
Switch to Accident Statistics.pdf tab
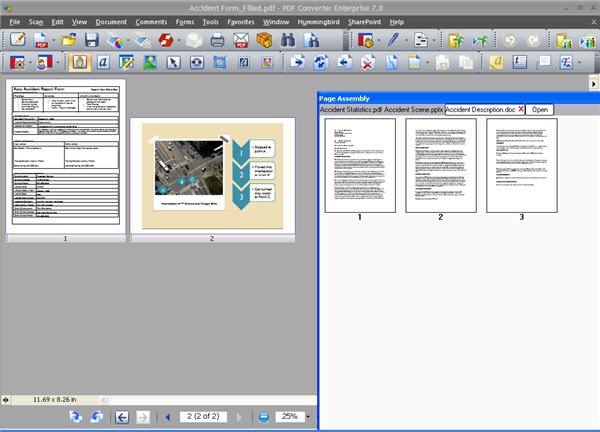point(350,108)
